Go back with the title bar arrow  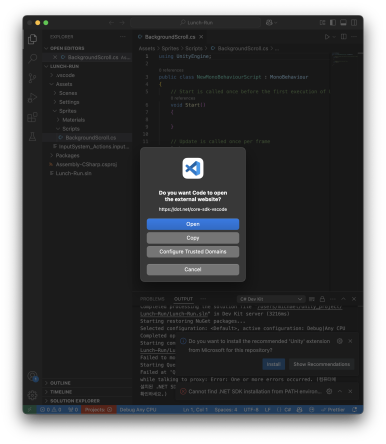click(111, 23)
